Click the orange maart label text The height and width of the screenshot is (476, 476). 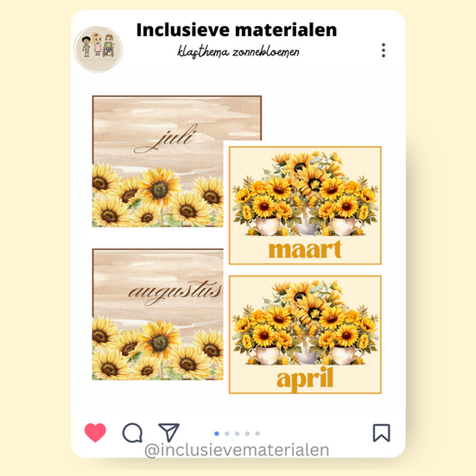click(305, 250)
